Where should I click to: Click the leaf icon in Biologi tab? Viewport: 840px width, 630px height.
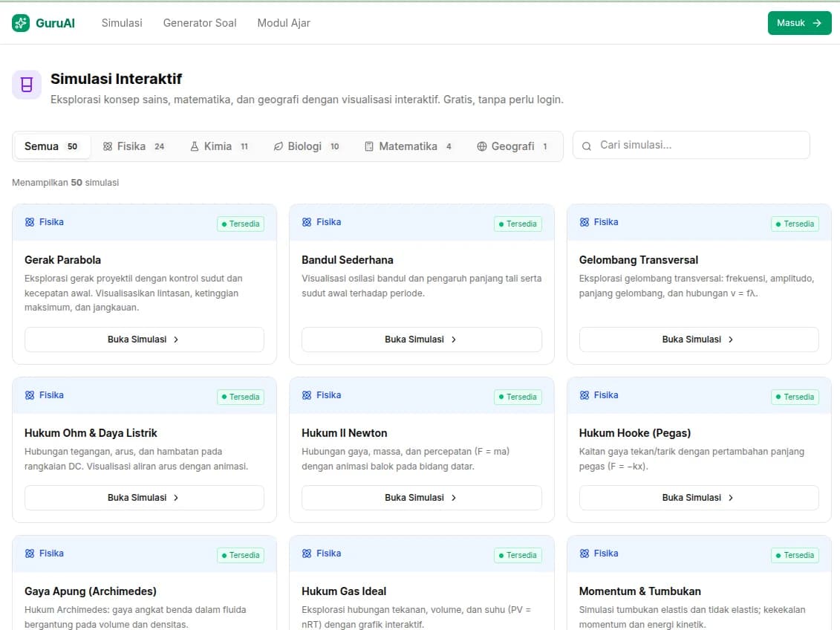(278, 146)
